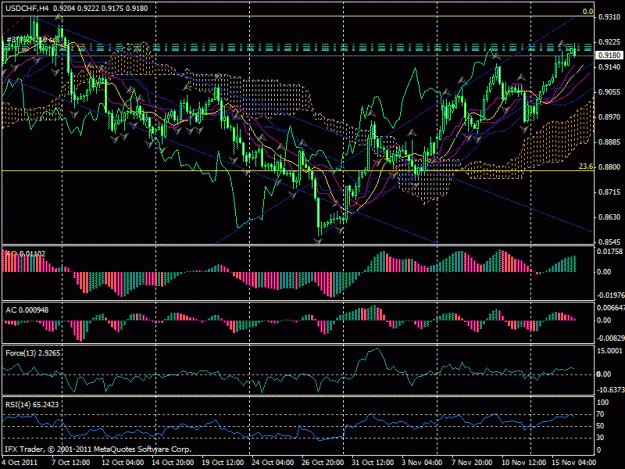Click the 0.8545 price axis label
Image resolution: width=625 pixels, height=469 pixels.
[x=609, y=242]
